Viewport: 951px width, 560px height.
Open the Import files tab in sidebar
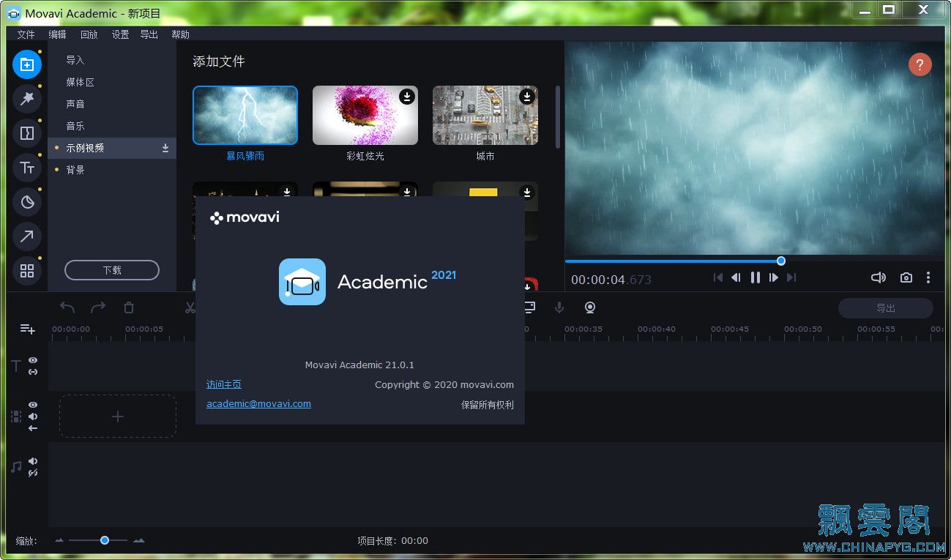click(x=27, y=64)
